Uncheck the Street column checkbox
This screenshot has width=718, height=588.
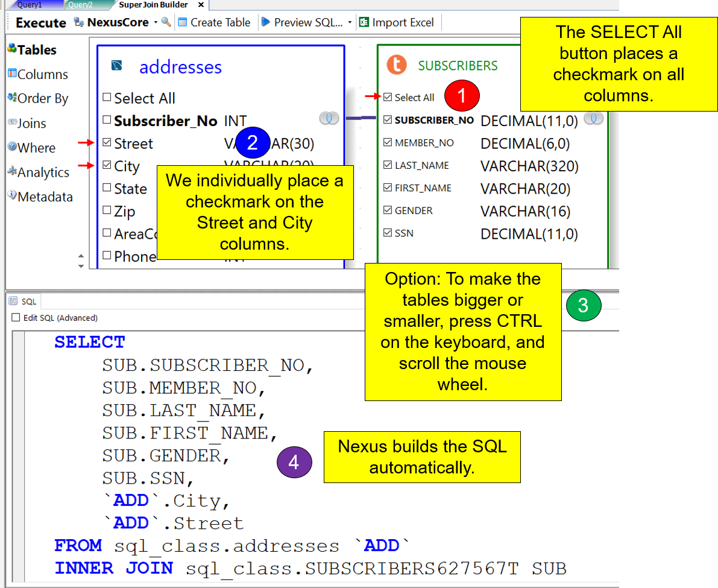click(107, 144)
